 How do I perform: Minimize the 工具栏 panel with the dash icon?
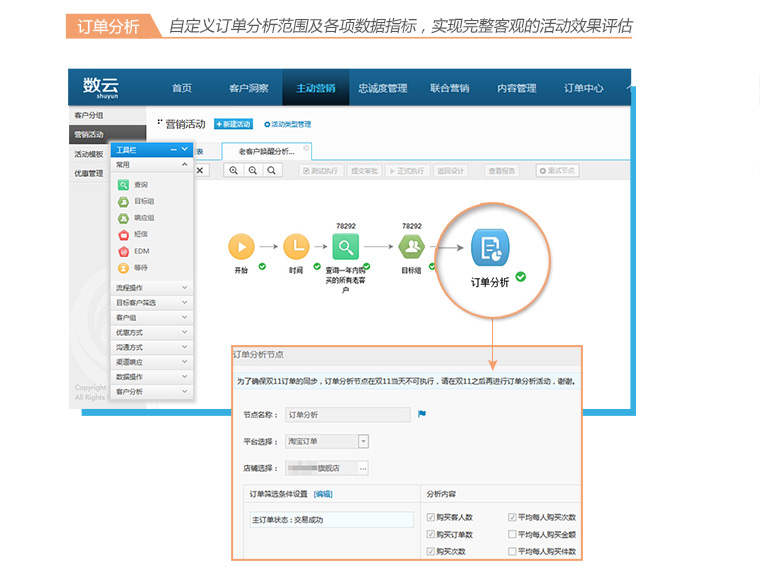(174, 150)
